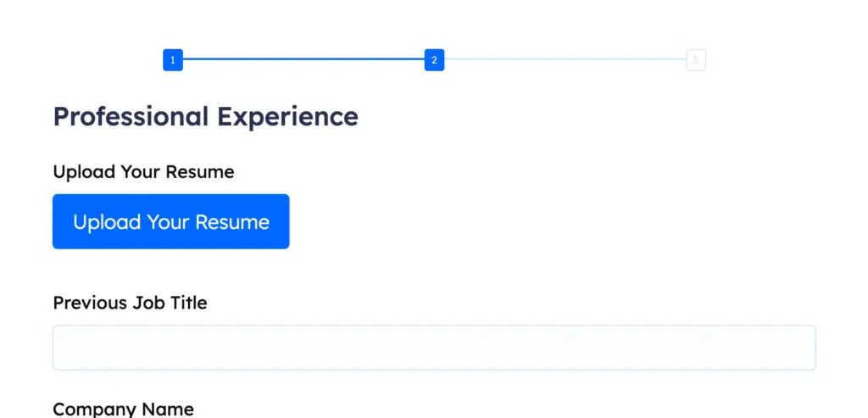This screenshot has height=418, width=868.
Task: Open the final step numbered 3
Action: pyautogui.click(x=695, y=60)
